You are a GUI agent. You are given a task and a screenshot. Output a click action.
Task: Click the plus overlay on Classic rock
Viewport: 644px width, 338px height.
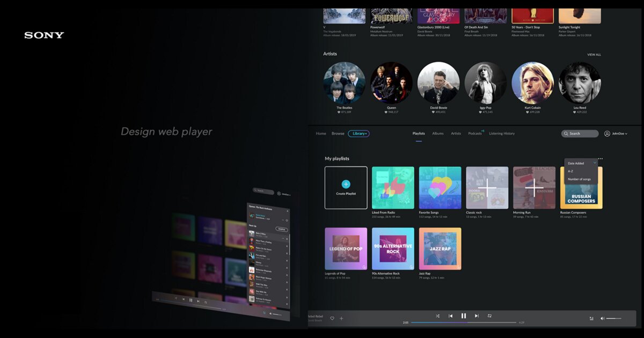pos(487,187)
